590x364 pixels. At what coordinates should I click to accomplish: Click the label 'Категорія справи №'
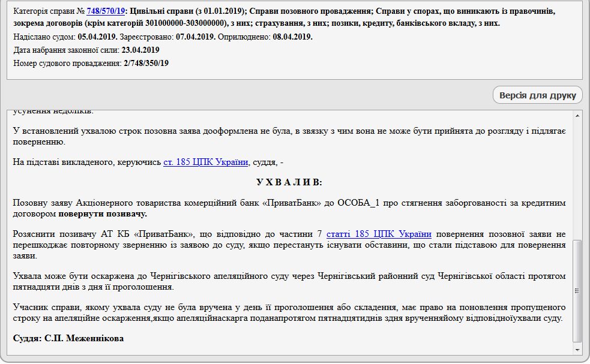[49, 11]
